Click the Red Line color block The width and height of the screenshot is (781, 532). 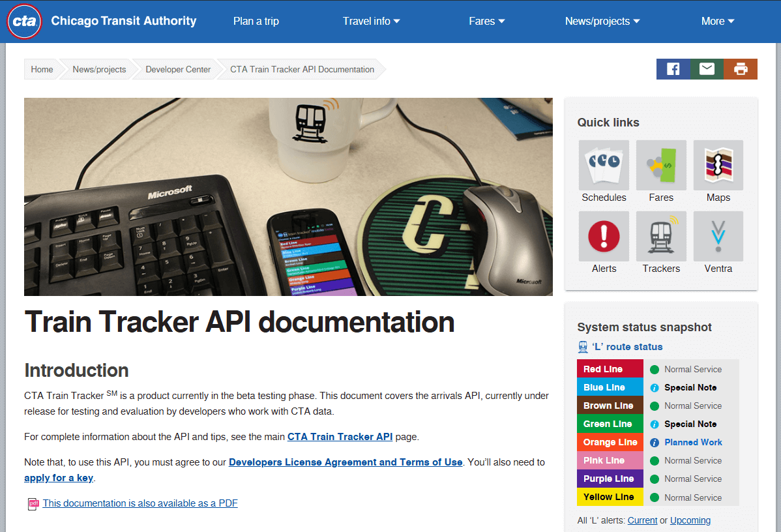pos(610,369)
